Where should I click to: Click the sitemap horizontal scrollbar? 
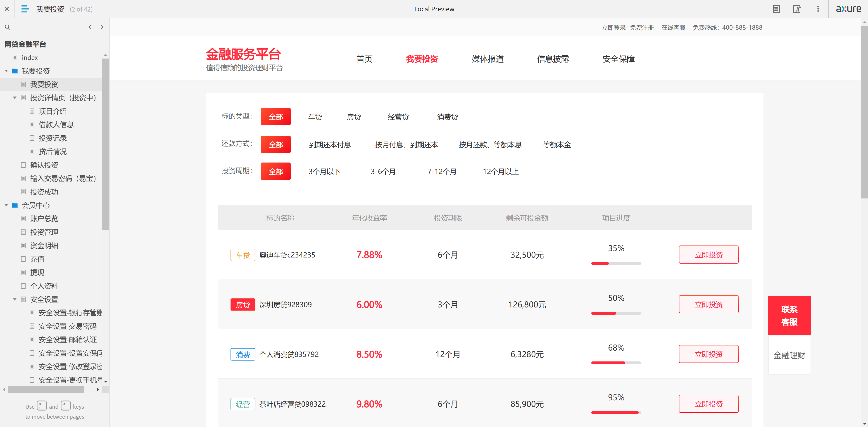tap(45, 390)
